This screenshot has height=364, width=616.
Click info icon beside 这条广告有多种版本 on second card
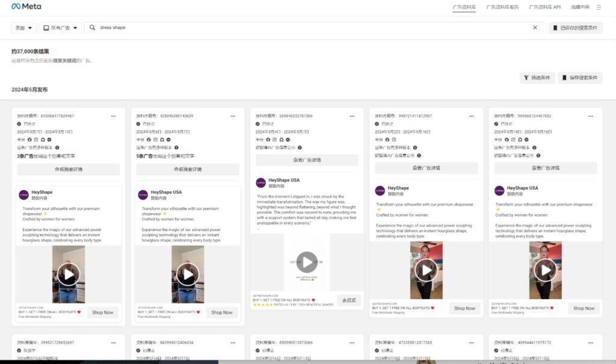[176, 148]
